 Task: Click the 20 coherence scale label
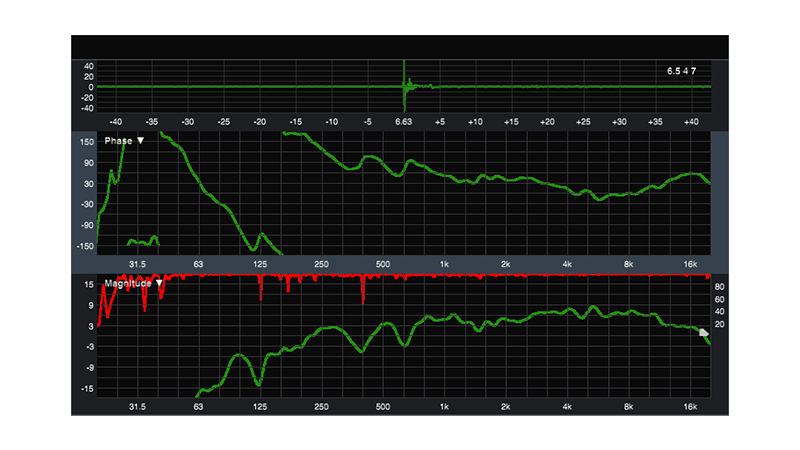(719, 325)
